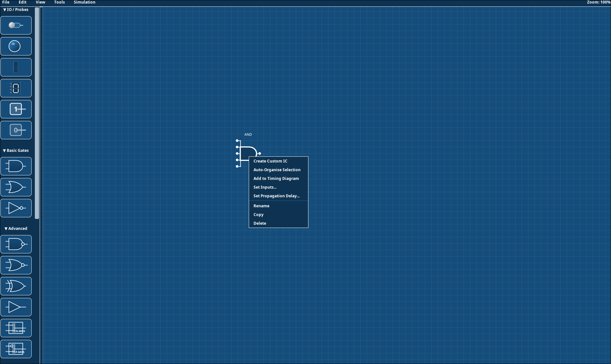Select the N-MOS transistor component
The width and height of the screenshot is (611, 364).
[16, 328]
